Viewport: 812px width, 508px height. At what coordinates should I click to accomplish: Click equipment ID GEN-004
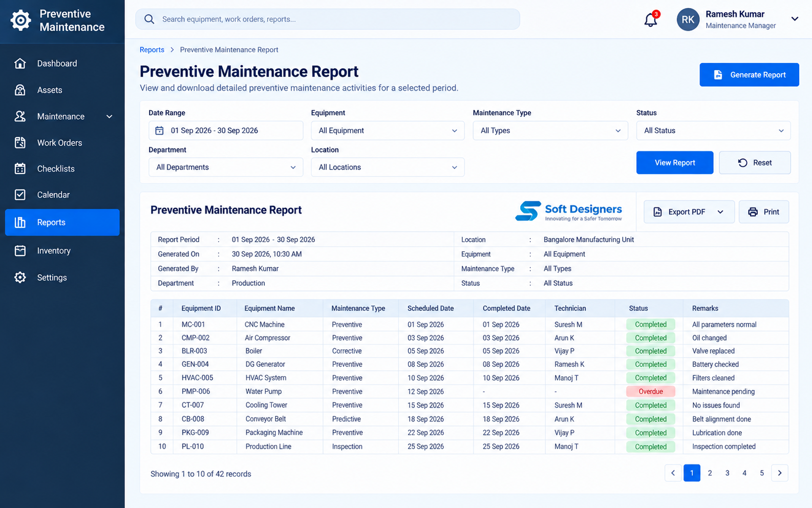pos(195,365)
